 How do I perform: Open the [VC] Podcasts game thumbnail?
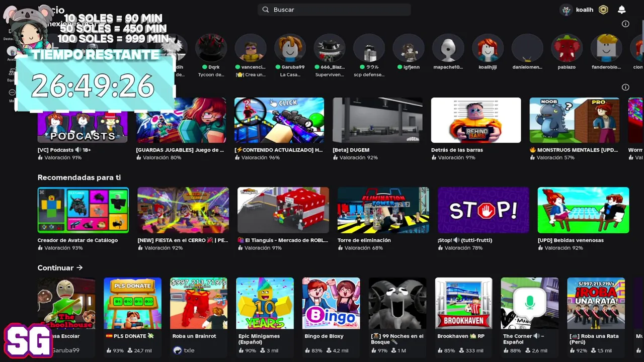click(x=83, y=120)
